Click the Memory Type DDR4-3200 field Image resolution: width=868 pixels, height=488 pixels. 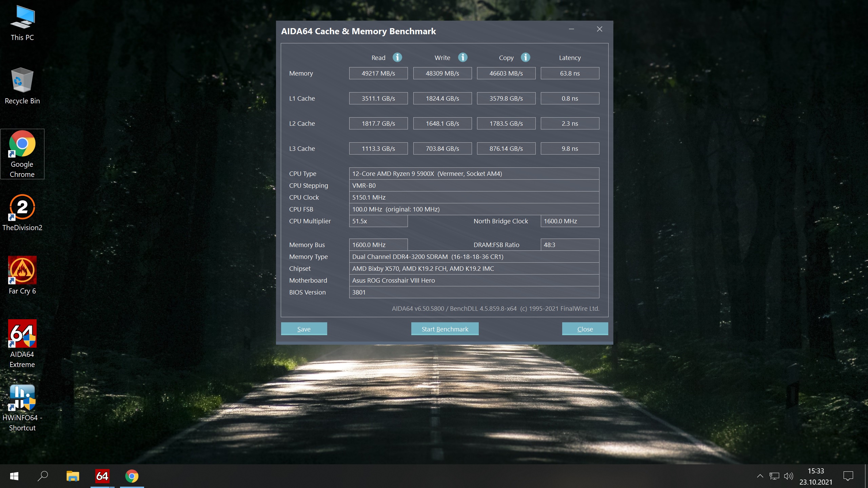tap(474, 257)
